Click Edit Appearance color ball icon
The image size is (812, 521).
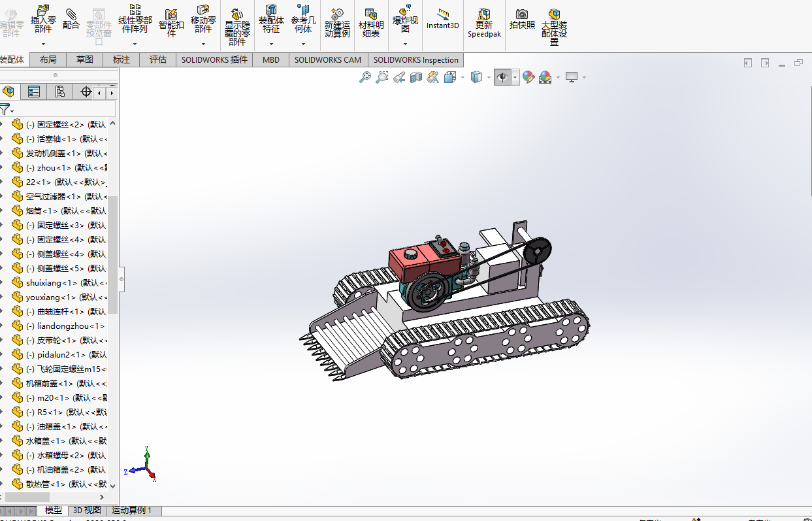point(528,77)
